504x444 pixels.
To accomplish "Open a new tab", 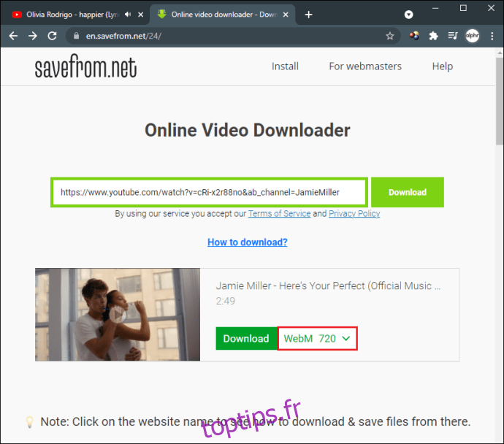I will 308,15.
